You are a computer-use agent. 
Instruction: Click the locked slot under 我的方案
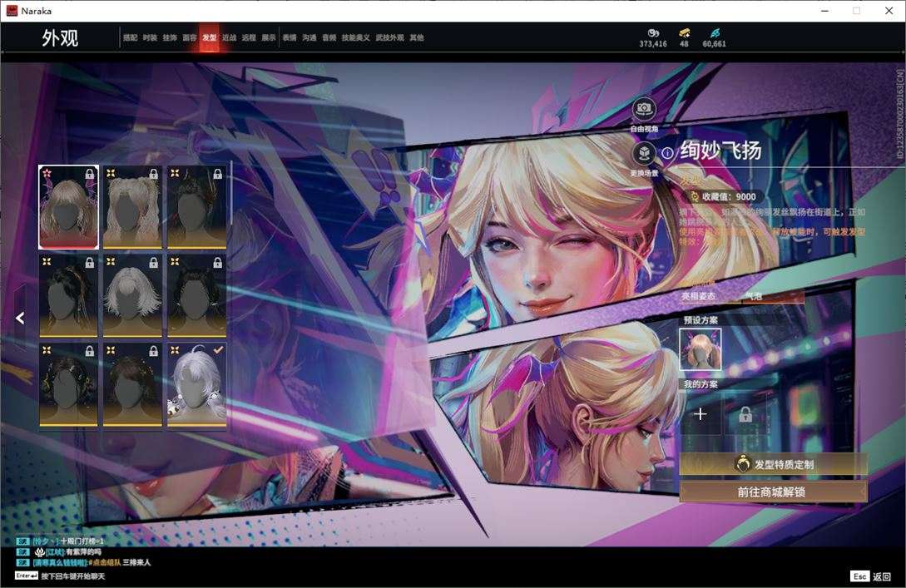(745, 414)
